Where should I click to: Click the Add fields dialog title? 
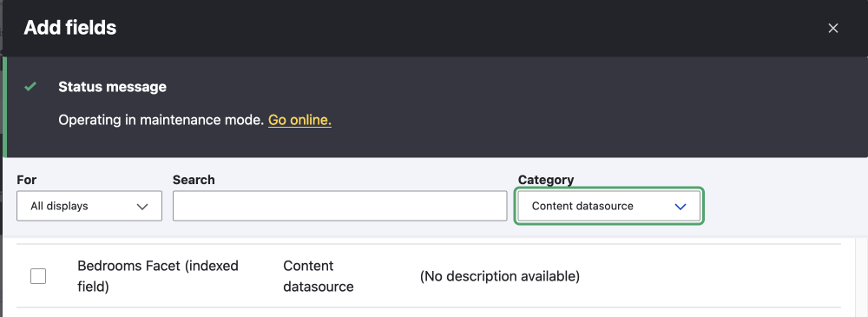[x=69, y=28]
